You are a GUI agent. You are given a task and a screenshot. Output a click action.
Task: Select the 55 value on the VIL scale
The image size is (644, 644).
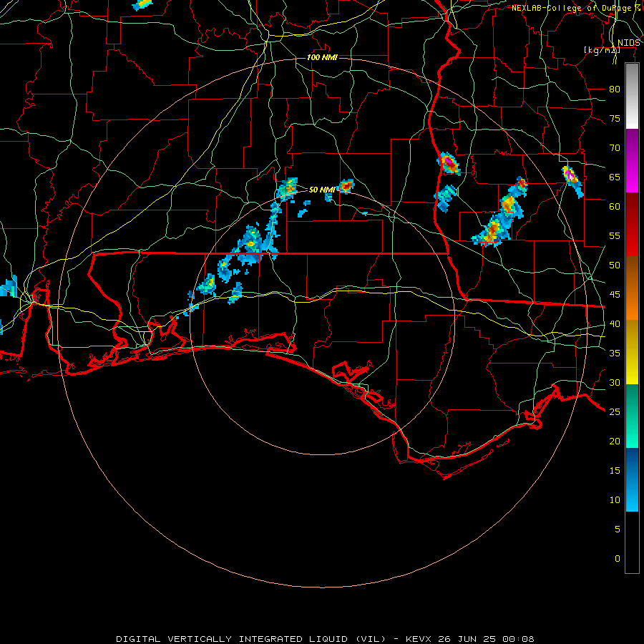pos(615,235)
